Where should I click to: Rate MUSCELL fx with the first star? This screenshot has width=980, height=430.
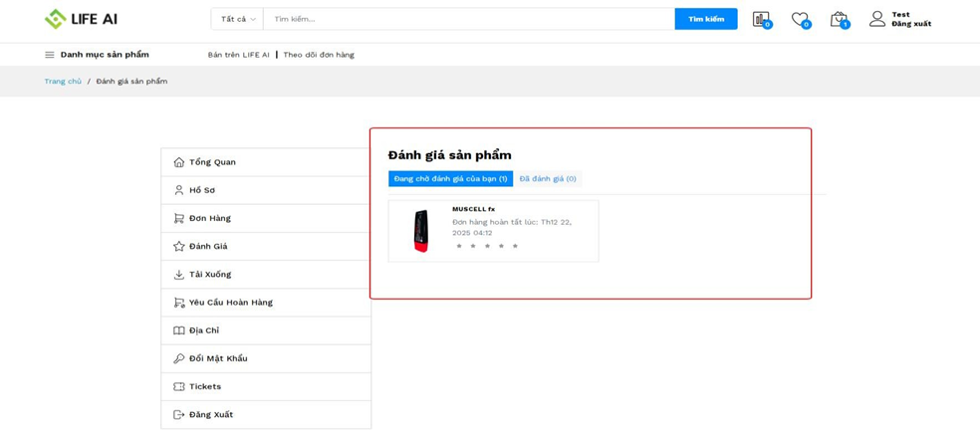pyautogui.click(x=459, y=246)
